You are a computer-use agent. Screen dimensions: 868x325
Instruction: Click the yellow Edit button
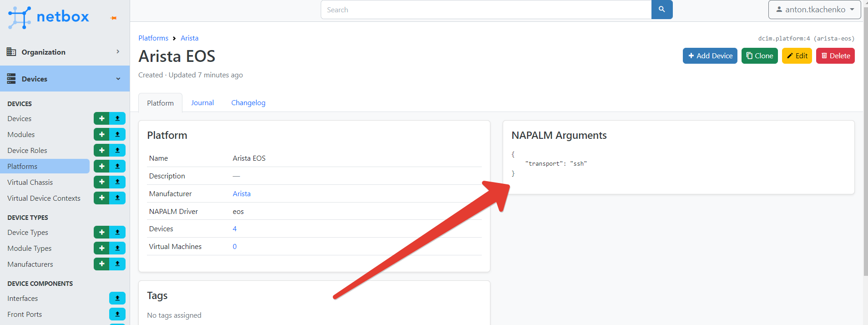(797, 56)
